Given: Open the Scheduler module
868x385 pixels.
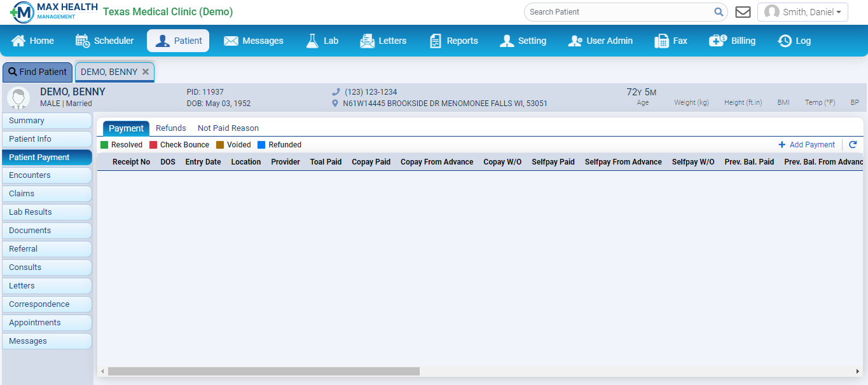Looking at the screenshot, I should pyautogui.click(x=104, y=41).
